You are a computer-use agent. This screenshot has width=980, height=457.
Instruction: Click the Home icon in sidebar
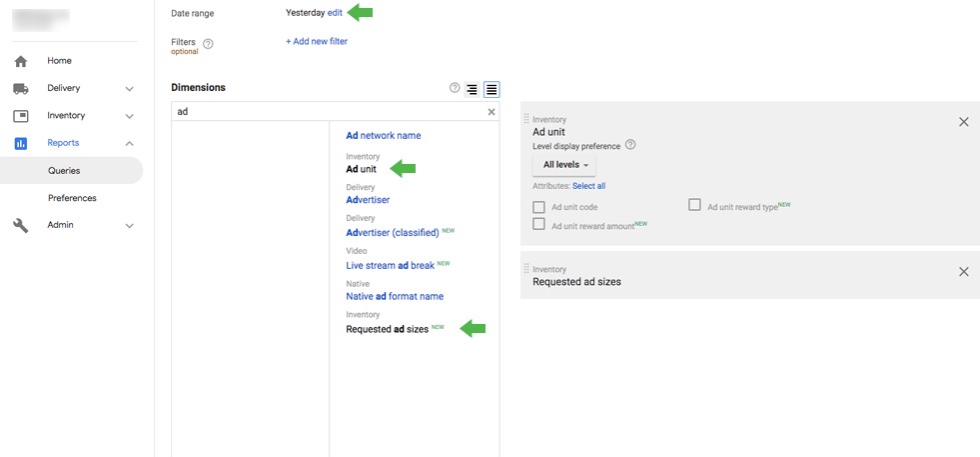coord(21,61)
